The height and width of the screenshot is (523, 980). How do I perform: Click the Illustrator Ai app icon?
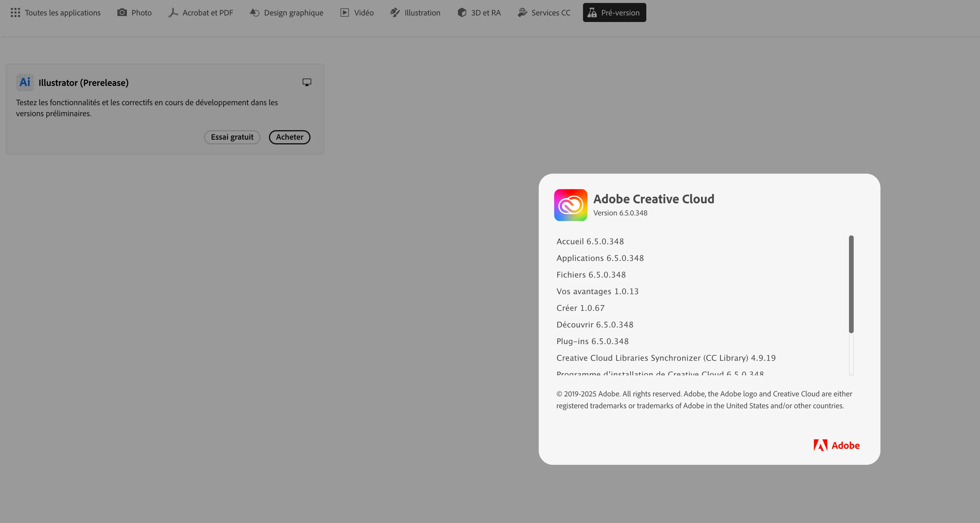(25, 82)
